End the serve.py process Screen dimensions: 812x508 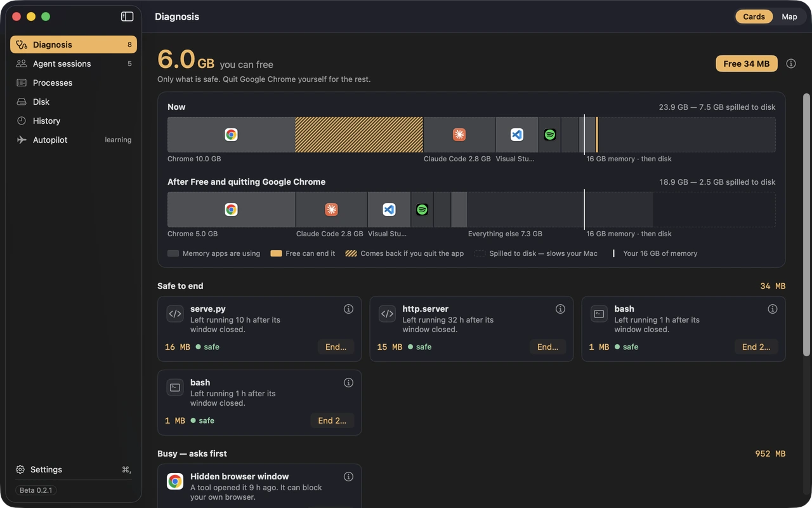pos(336,347)
